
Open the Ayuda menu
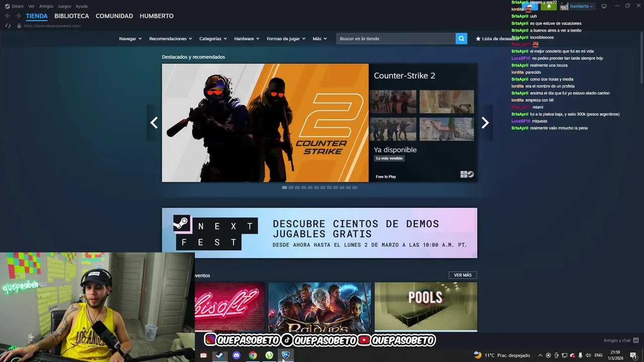pos(82,6)
